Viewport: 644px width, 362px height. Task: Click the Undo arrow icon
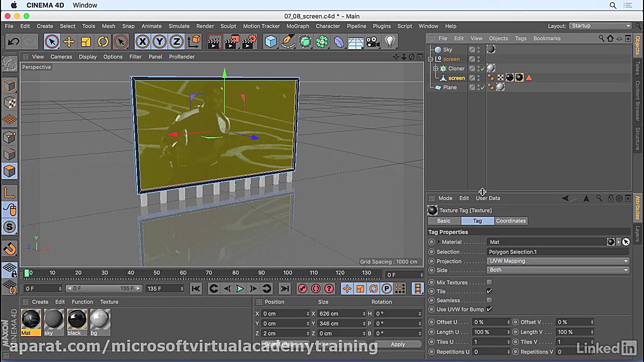[x=14, y=42]
